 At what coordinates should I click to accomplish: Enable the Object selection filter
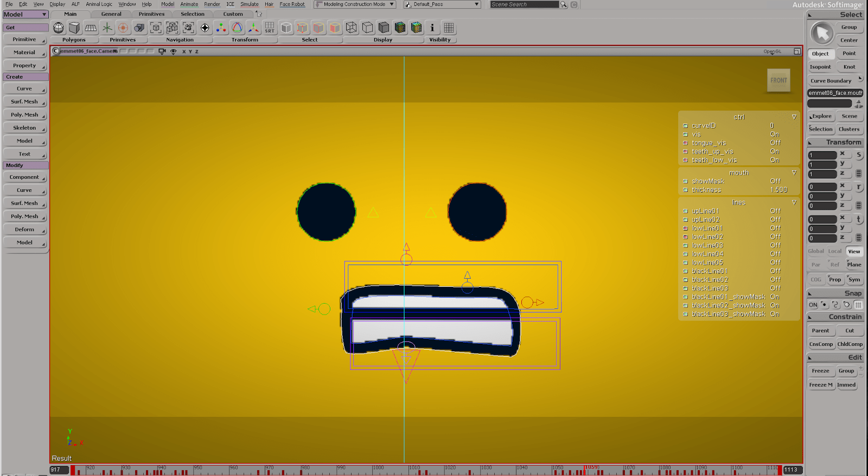(820, 54)
